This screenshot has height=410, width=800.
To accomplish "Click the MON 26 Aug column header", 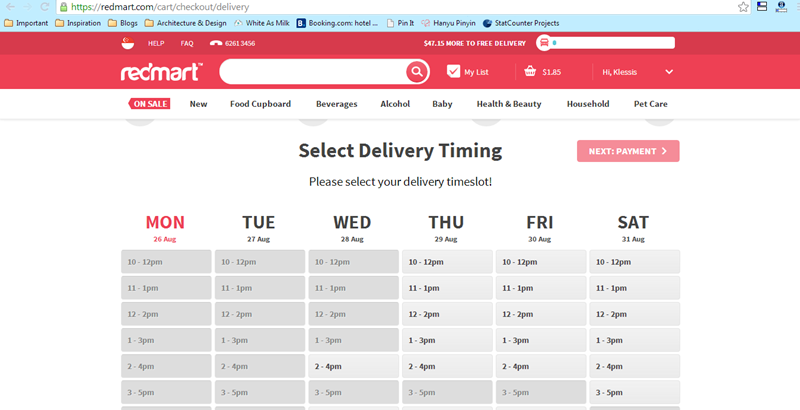I will click(165, 228).
